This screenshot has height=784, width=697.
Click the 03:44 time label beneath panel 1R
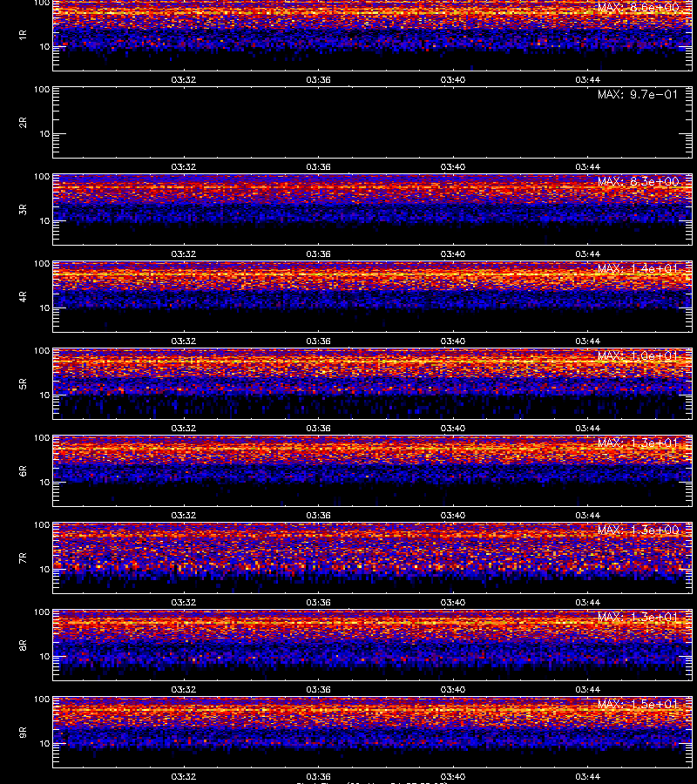(x=587, y=80)
